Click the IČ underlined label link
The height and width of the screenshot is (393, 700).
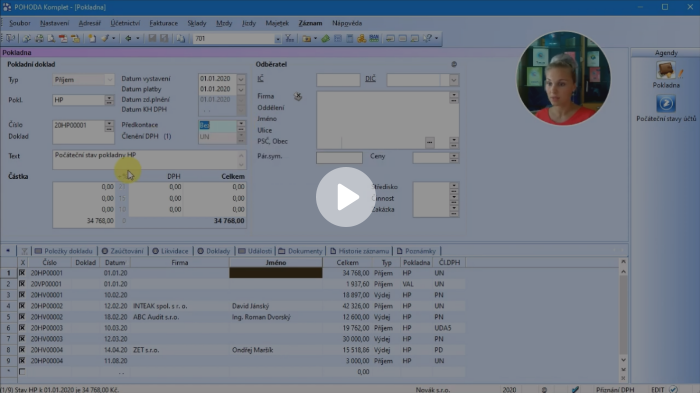tap(260, 79)
